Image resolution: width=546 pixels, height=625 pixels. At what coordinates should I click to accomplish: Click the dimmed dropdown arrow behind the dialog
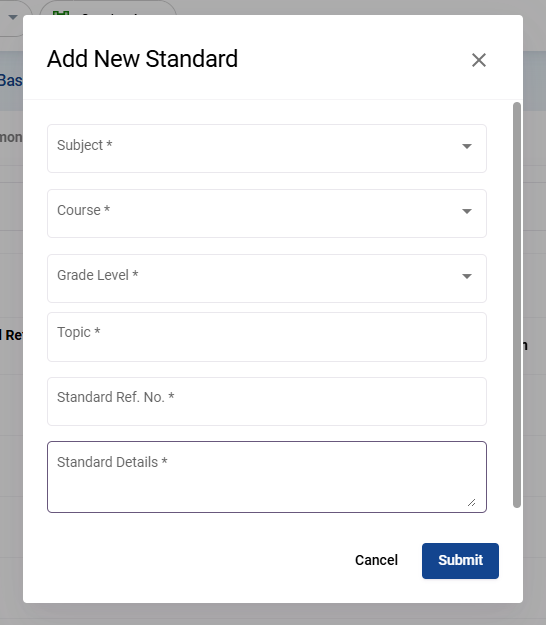coord(13,17)
